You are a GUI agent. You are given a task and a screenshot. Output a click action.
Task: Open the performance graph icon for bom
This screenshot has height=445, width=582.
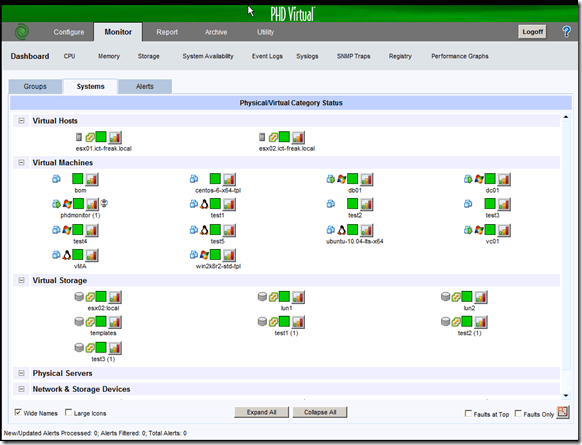[x=92, y=179]
